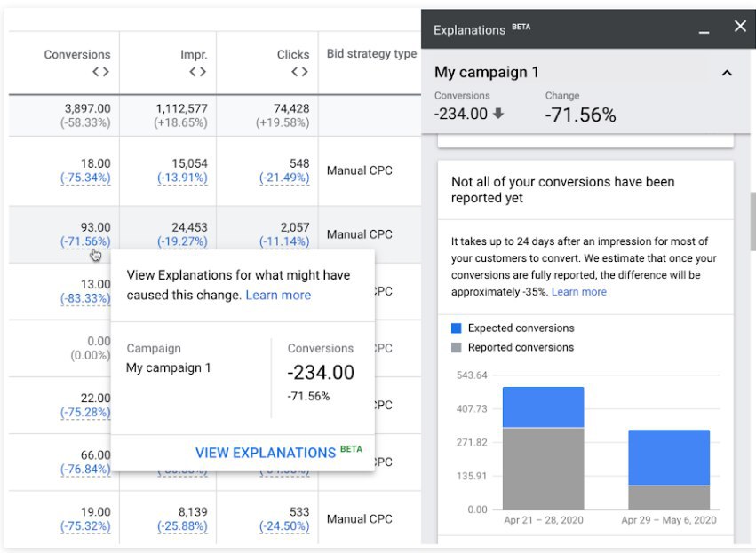
Task: Open Learn more link in tooltip popup
Action: click(x=278, y=295)
